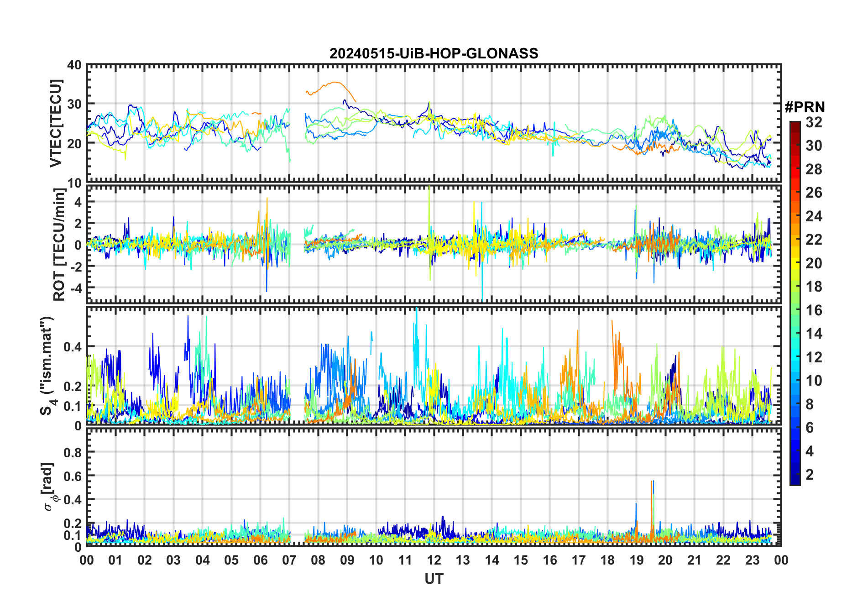
Task: Click ROT y-axis tick -4
Action: tap(76, 288)
